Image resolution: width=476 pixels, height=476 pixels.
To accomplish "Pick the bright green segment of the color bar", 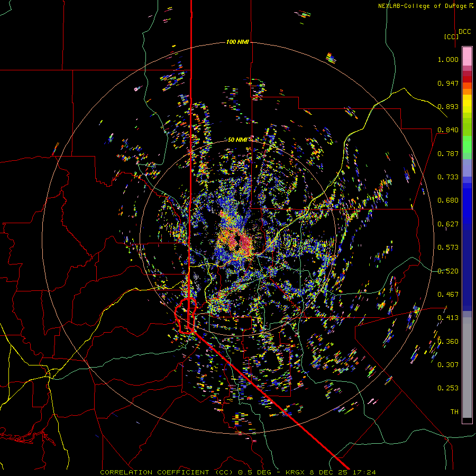I will pyautogui.click(x=467, y=144).
